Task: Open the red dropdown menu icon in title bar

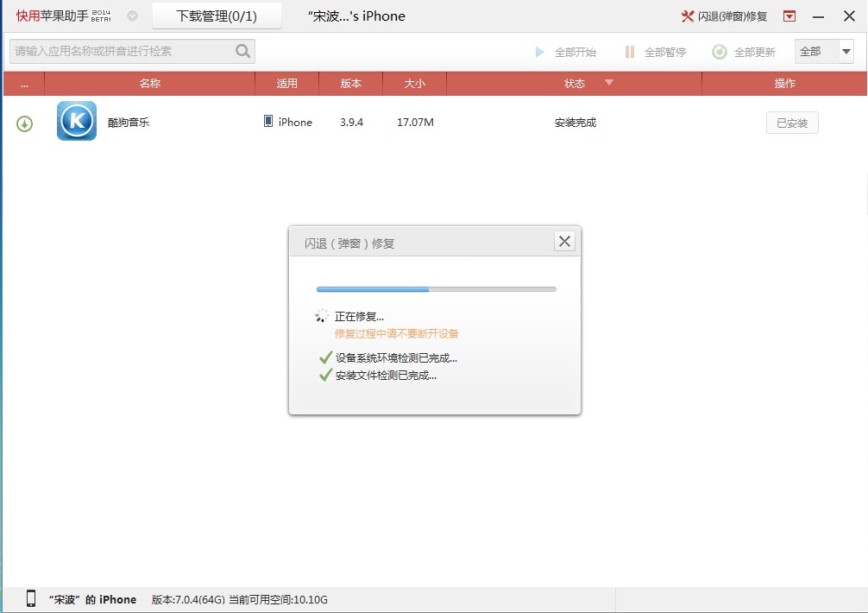Action: [x=789, y=16]
